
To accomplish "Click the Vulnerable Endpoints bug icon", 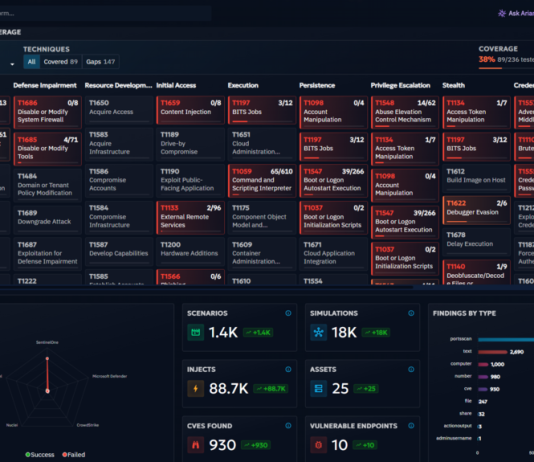I will (318, 445).
